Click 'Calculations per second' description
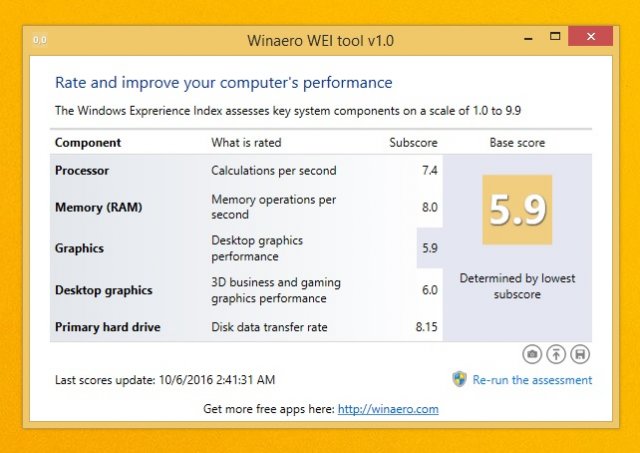 tap(273, 171)
